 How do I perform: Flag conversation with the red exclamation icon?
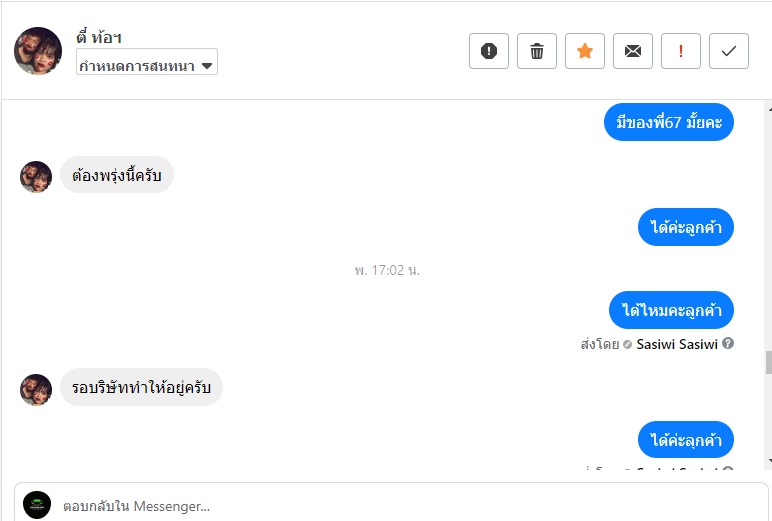pyautogui.click(x=681, y=51)
